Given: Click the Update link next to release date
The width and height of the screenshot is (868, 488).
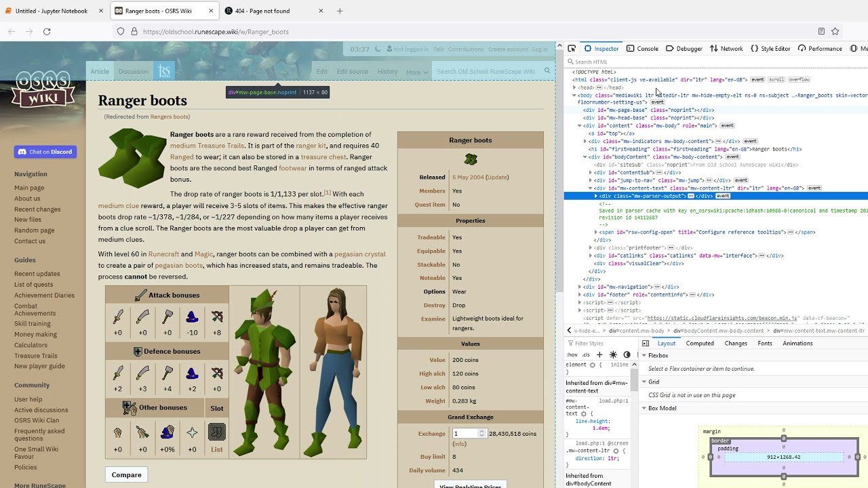Looking at the screenshot, I should click(497, 178).
